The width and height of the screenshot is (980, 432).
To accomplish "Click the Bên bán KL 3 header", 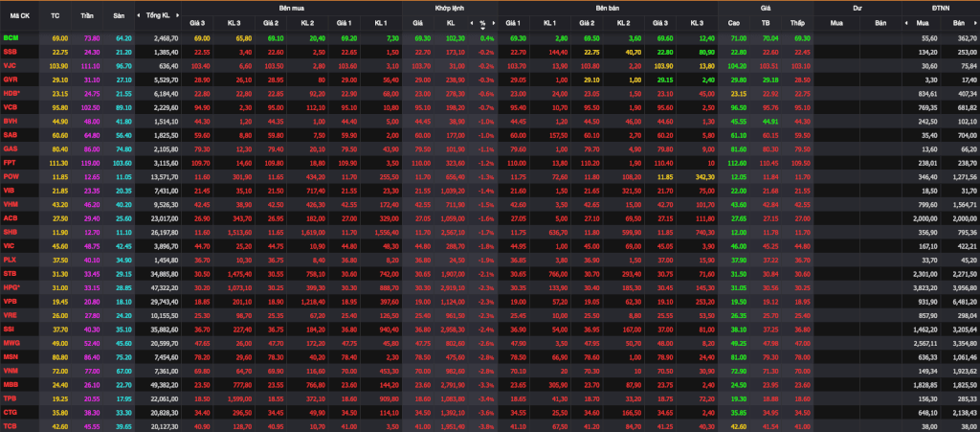I will [x=697, y=23].
